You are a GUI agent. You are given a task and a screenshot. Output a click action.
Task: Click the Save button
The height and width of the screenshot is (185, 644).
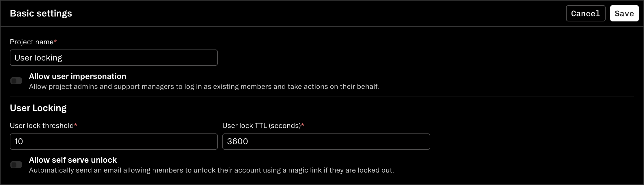[624, 13]
